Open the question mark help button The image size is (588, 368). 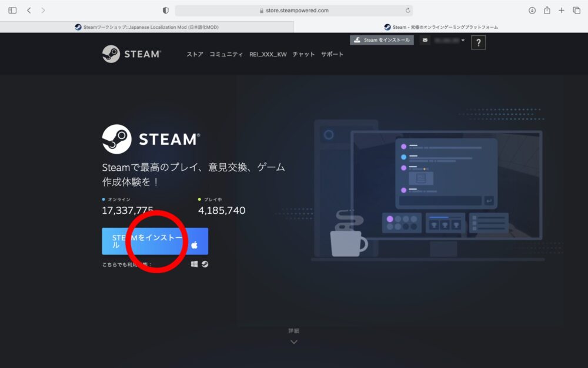coord(478,42)
